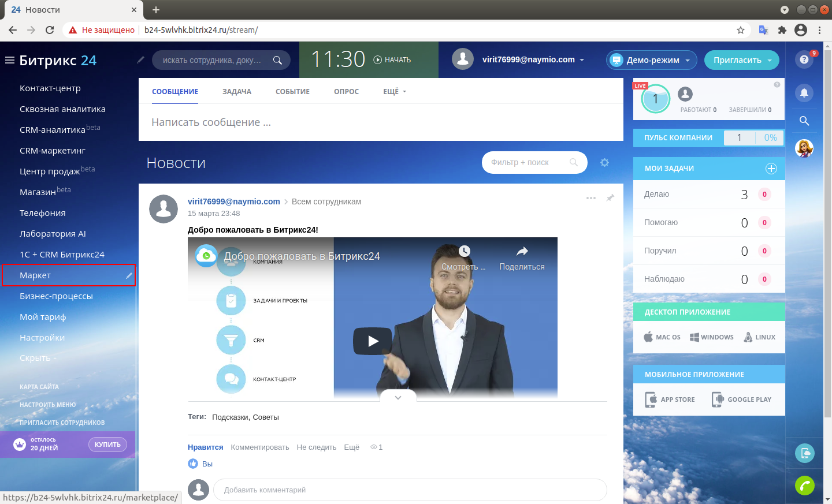Open the КАРТА САЙТА link

[39, 387]
